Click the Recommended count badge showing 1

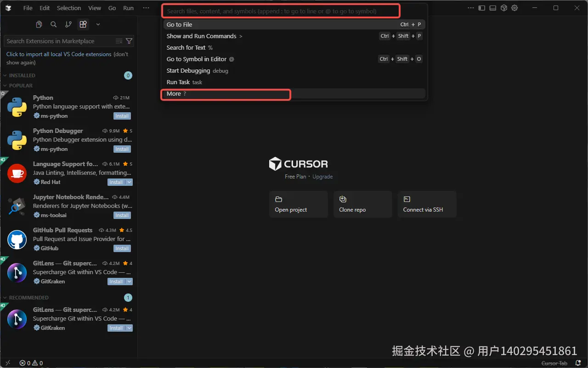coord(128,298)
